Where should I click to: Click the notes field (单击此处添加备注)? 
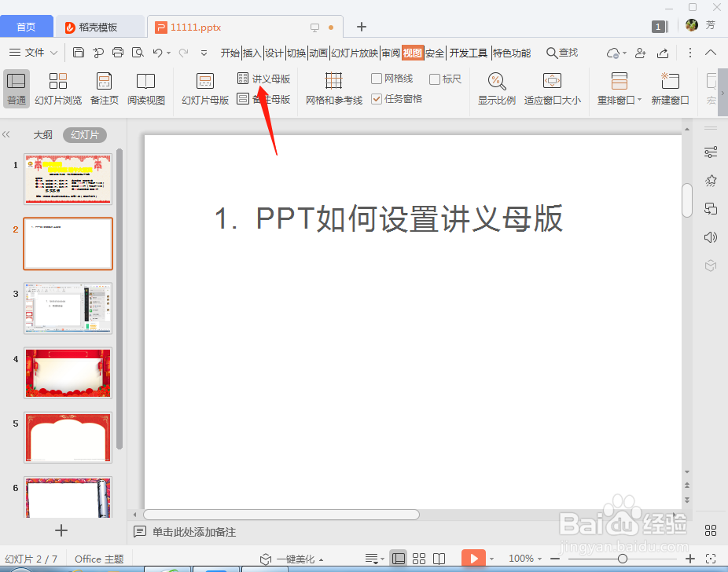(194, 532)
